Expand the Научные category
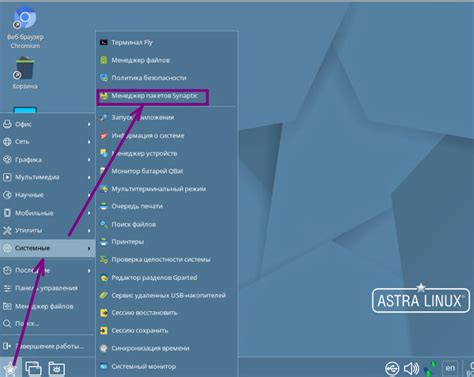Screen dimensions: 474x377 click(x=47, y=195)
